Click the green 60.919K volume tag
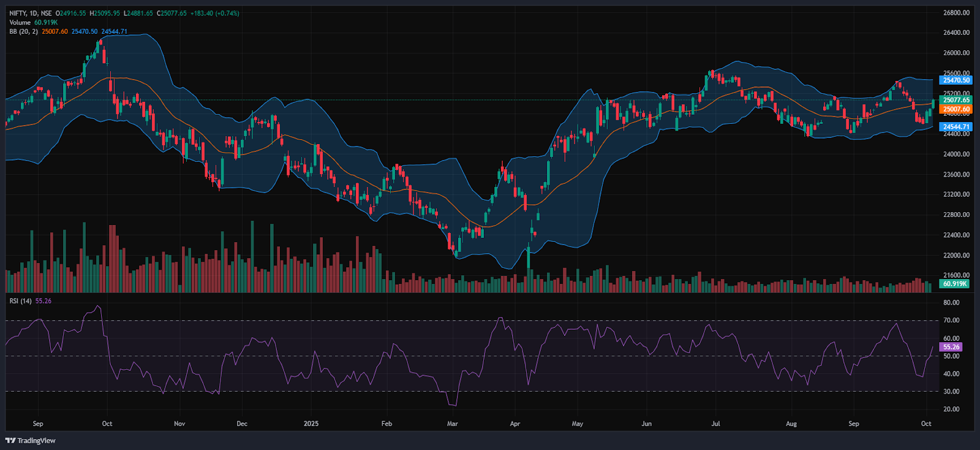The height and width of the screenshot is (450, 980). pos(955,284)
